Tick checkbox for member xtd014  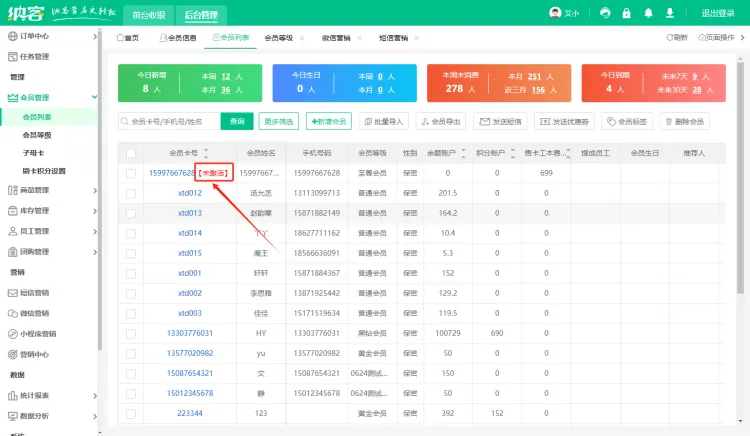(x=131, y=234)
